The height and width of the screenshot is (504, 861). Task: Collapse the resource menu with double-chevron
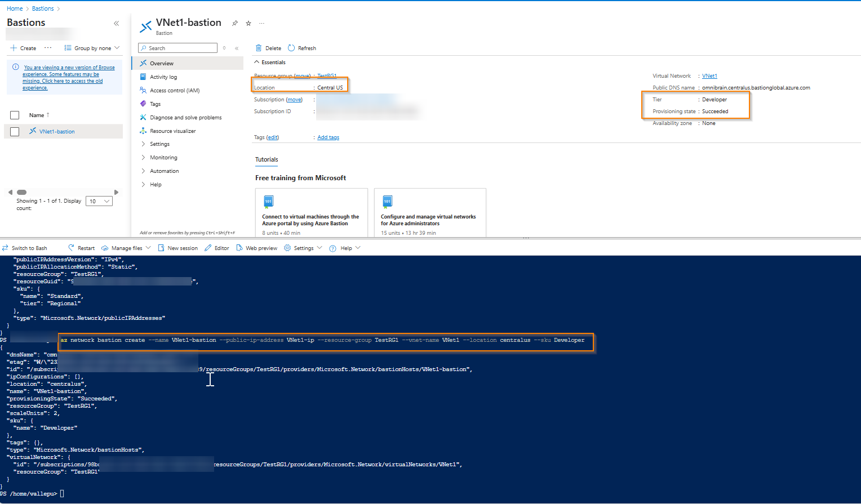[237, 48]
